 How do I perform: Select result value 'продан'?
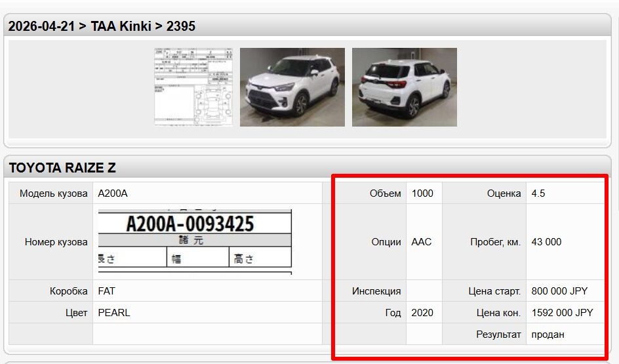(x=548, y=334)
